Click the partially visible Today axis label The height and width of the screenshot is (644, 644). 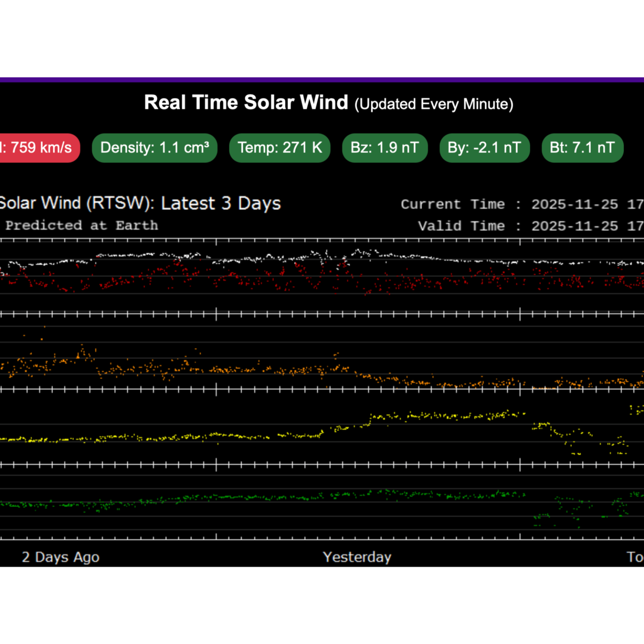(x=635, y=557)
